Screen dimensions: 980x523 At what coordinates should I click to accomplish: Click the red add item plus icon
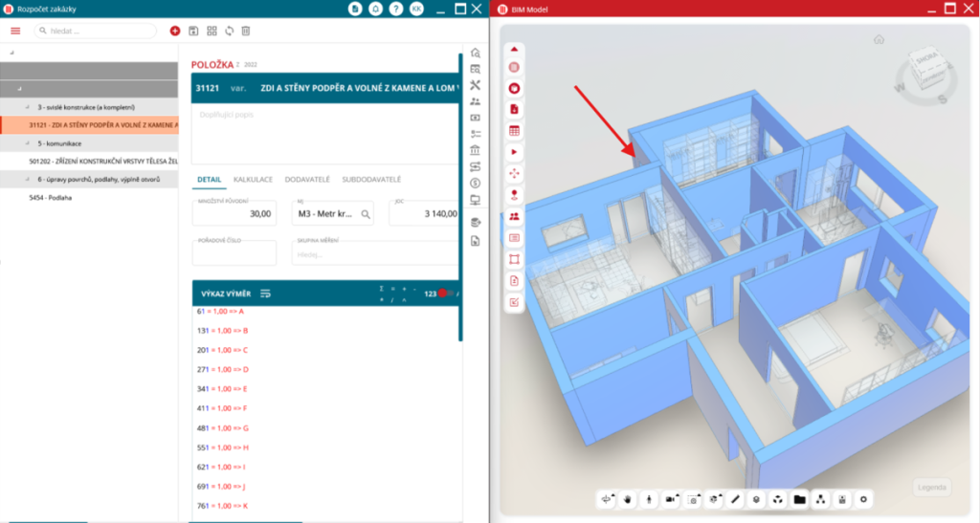coord(174,31)
